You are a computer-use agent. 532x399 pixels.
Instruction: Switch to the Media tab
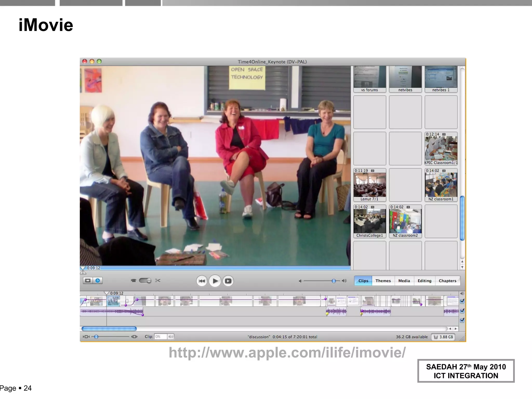(x=404, y=281)
